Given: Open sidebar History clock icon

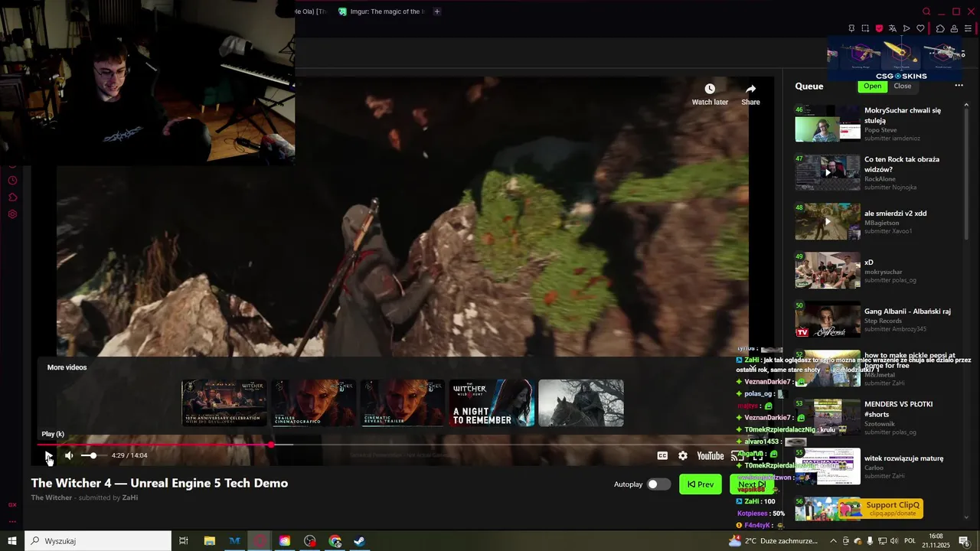Looking at the screenshot, I should (12, 181).
